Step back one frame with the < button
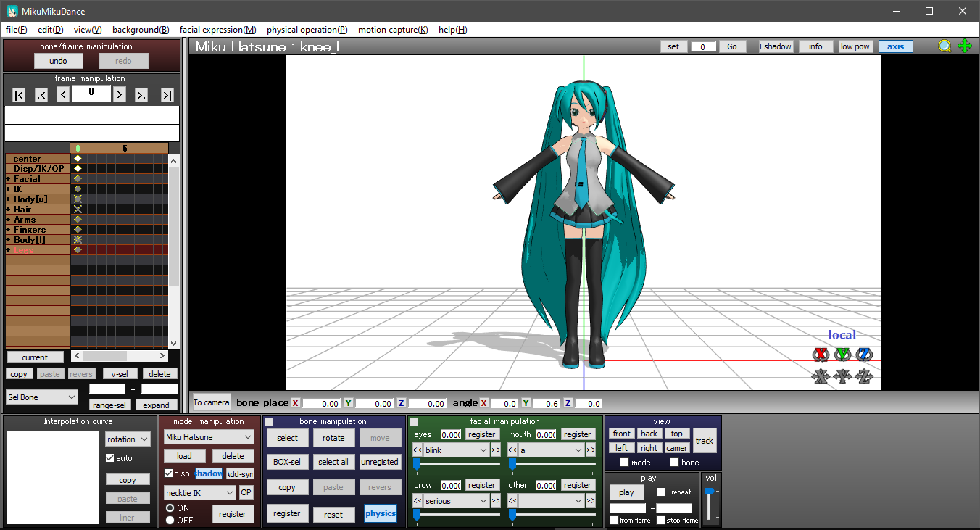The height and width of the screenshot is (530, 980). point(63,95)
